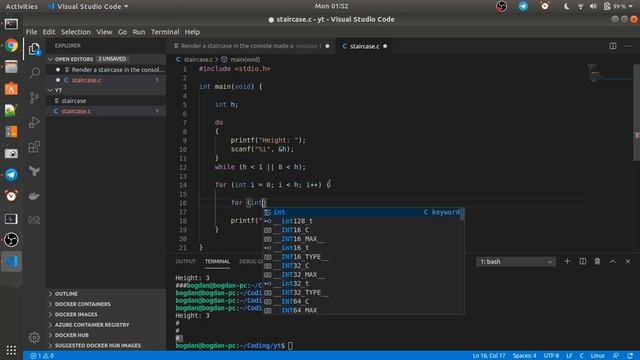The image size is (640, 360).
Task: Open the Manage settings gear icon
Action: tap(34, 337)
